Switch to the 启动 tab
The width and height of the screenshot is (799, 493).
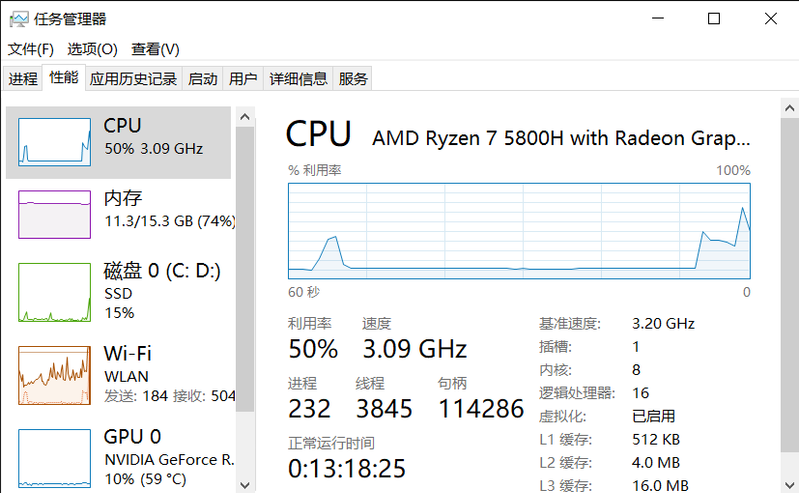[202, 79]
